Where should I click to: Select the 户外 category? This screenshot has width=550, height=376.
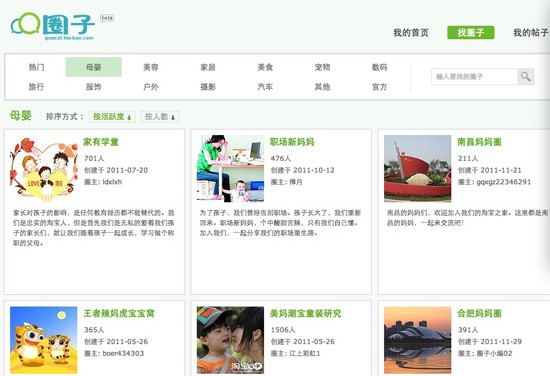click(151, 87)
